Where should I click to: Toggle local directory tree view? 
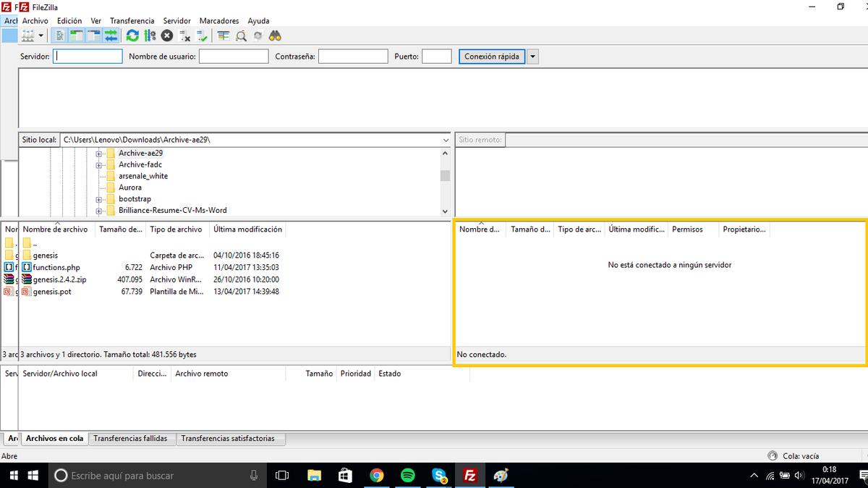click(77, 35)
